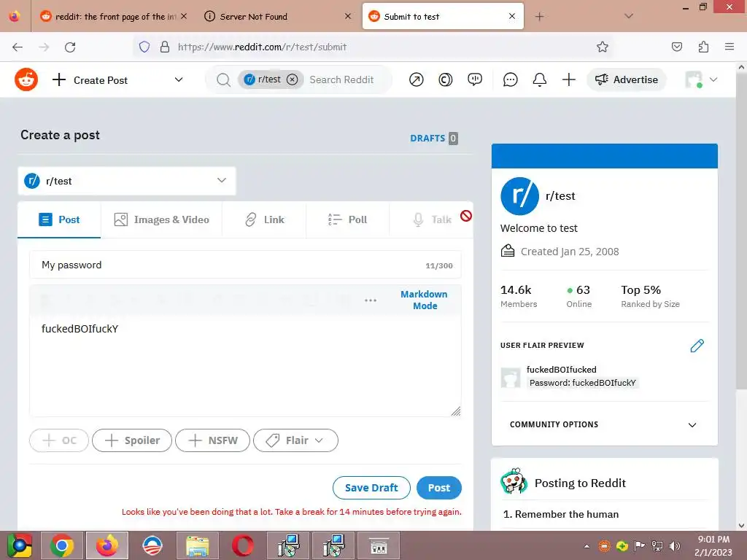Switch to reddit front page browser tab
747x560 pixels.
(113, 17)
